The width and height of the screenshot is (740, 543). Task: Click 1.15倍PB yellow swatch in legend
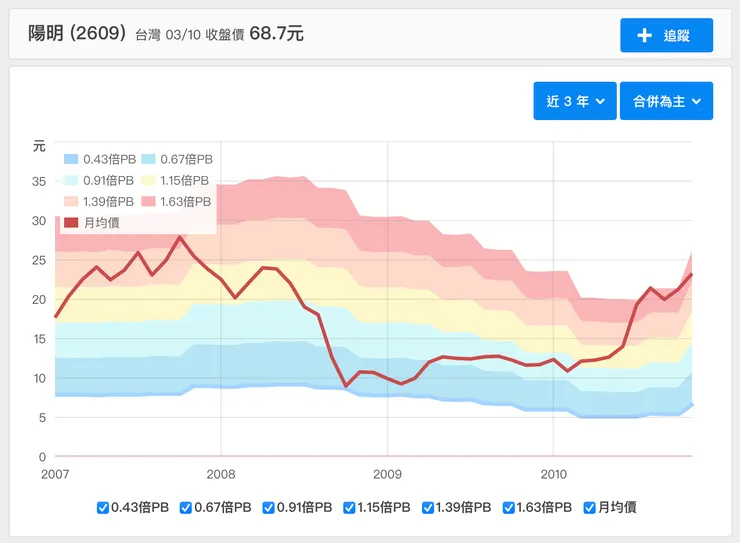[x=148, y=180]
